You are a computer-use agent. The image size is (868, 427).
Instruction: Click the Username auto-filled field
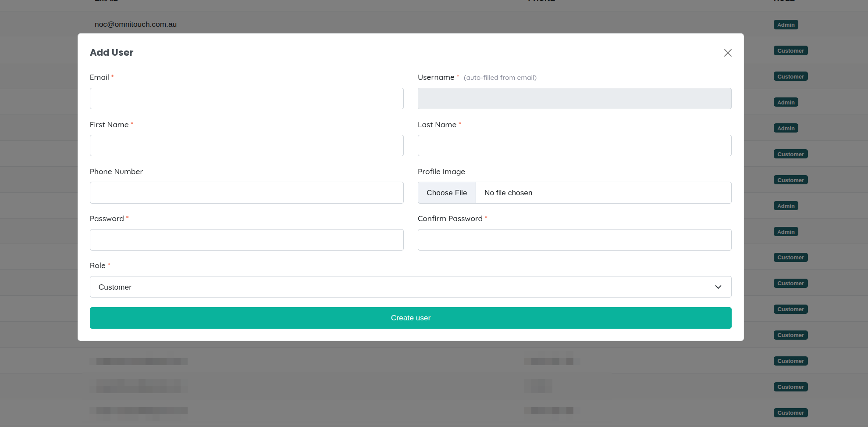click(x=574, y=98)
